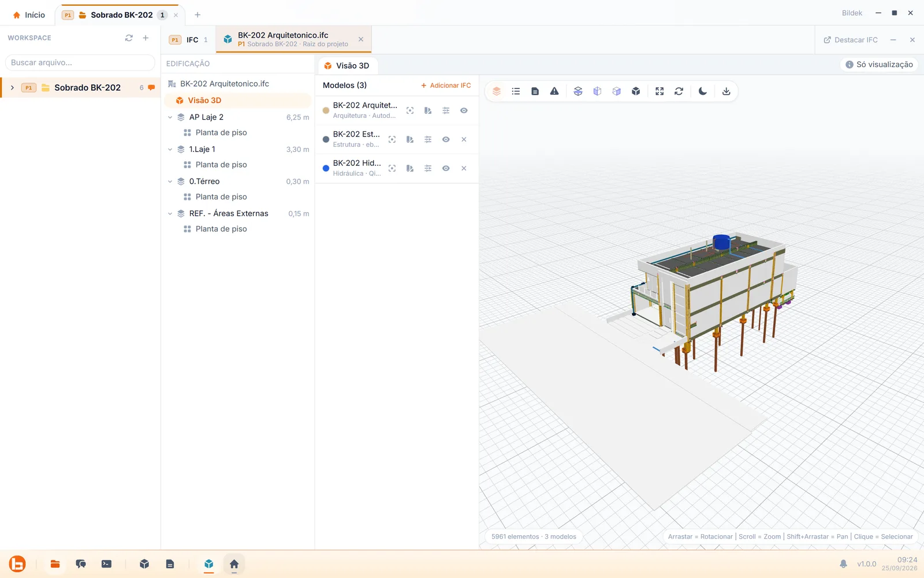Click the blue color dot of BK-202 Hid
Image resolution: width=924 pixels, height=578 pixels.
point(326,168)
